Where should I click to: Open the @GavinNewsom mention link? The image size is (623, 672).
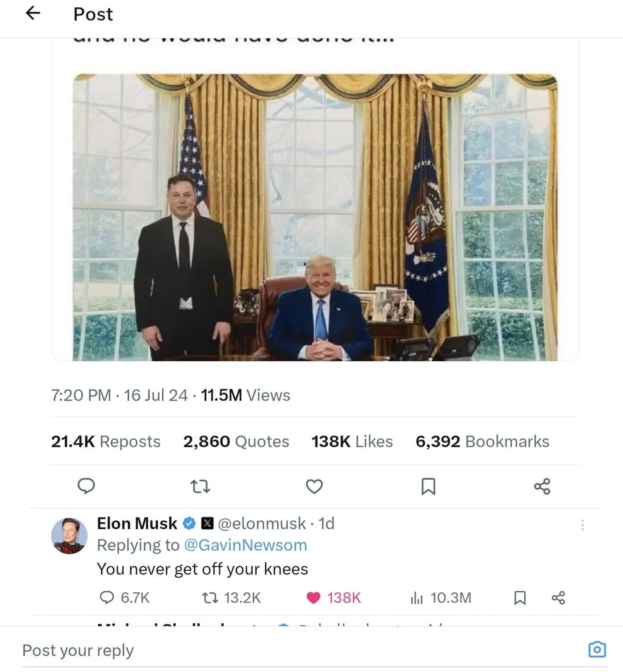246,545
